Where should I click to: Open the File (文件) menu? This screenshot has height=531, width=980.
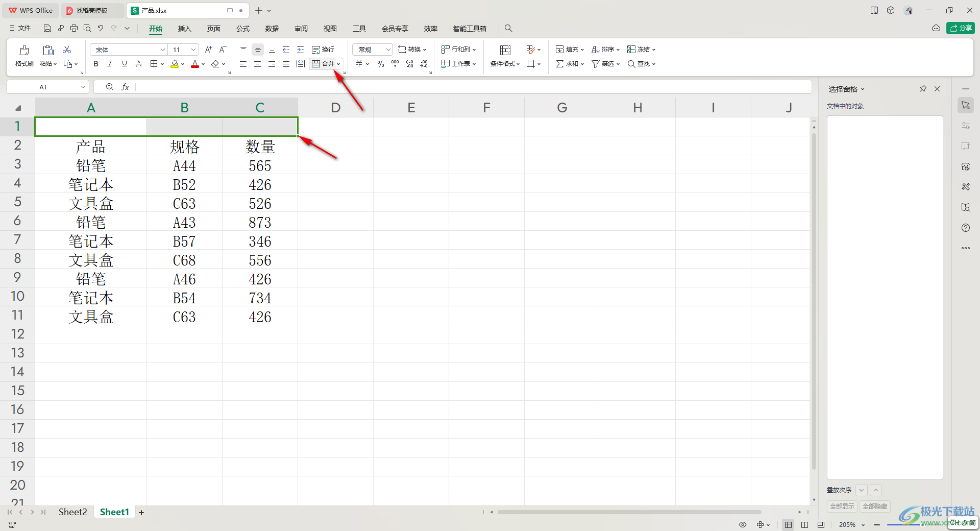20,28
